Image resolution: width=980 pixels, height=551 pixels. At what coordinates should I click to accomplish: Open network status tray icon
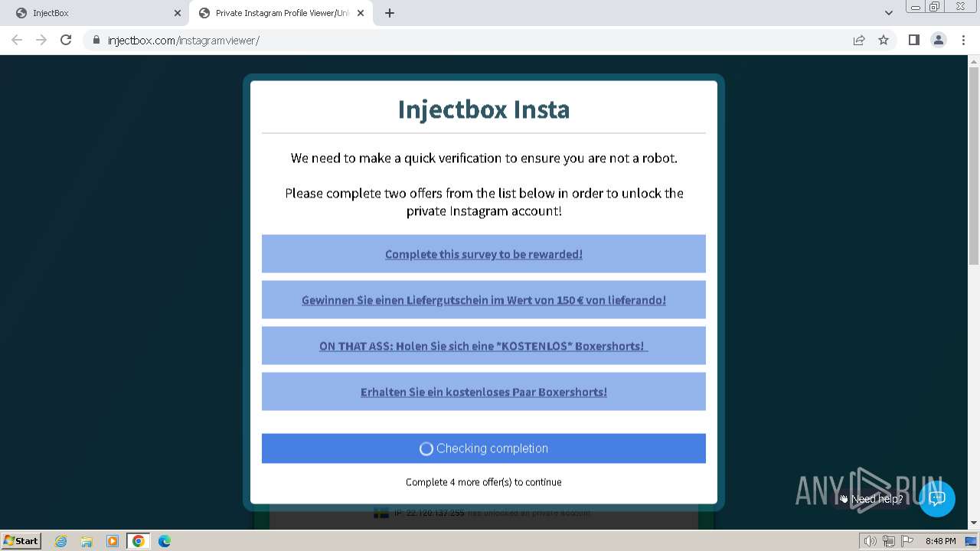(x=888, y=541)
